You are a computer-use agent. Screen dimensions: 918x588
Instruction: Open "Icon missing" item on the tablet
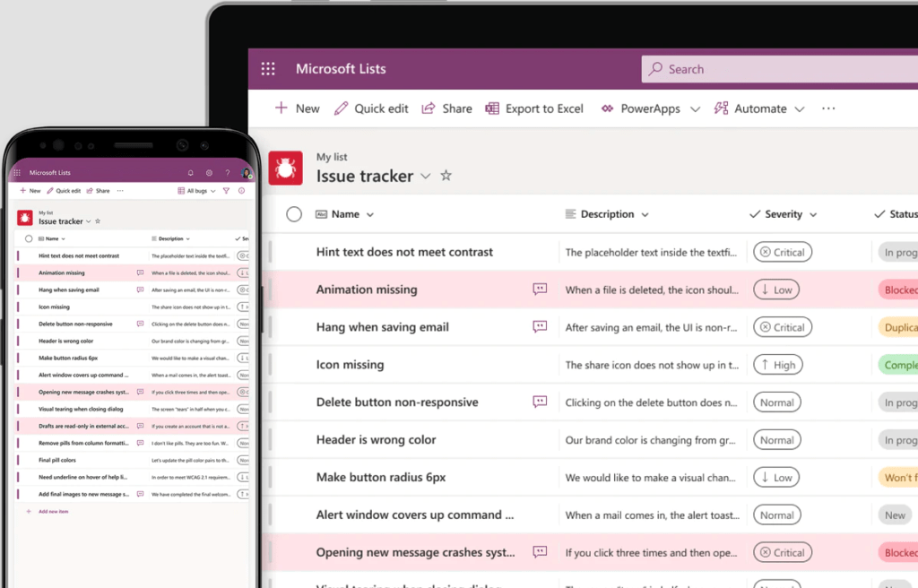pyautogui.click(x=351, y=364)
